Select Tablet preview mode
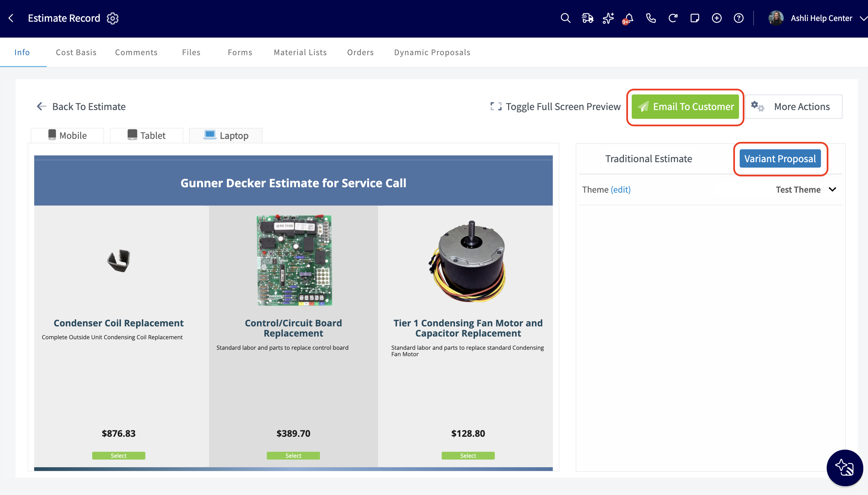The height and width of the screenshot is (495, 868). tap(147, 135)
